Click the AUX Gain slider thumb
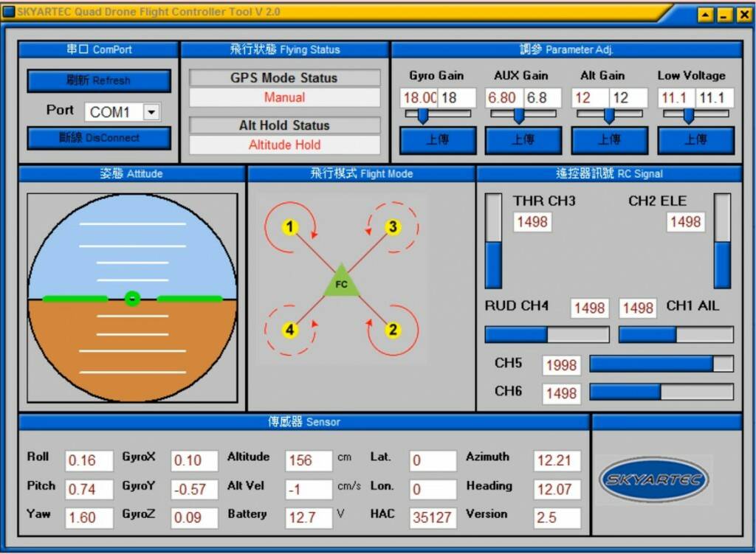Viewport: 756px width, 554px height. click(x=519, y=116)
